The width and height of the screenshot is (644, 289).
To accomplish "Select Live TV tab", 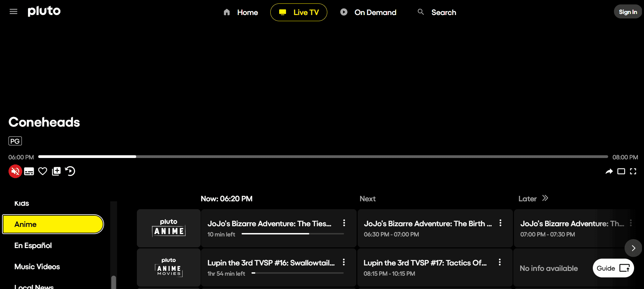I will coord(299,12).
